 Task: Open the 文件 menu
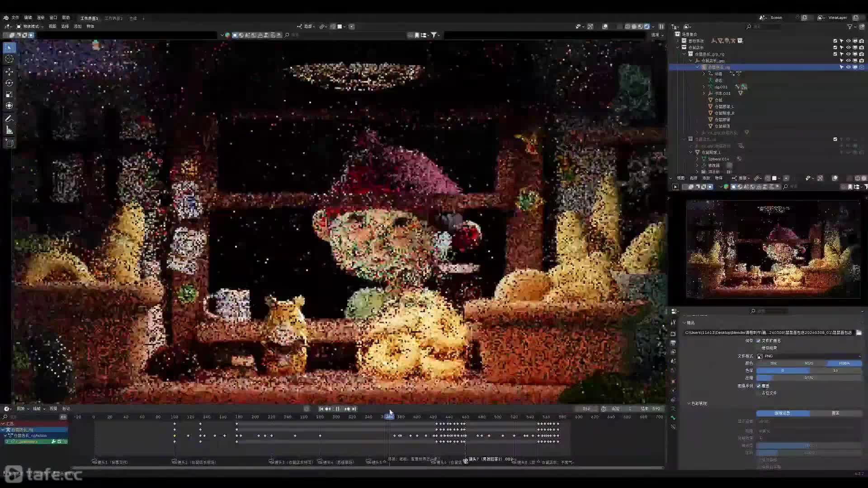pos(15,18)
